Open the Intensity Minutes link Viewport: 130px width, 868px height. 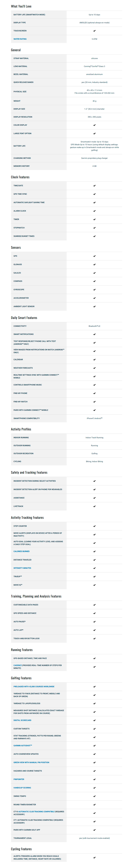tap(22, 568)
